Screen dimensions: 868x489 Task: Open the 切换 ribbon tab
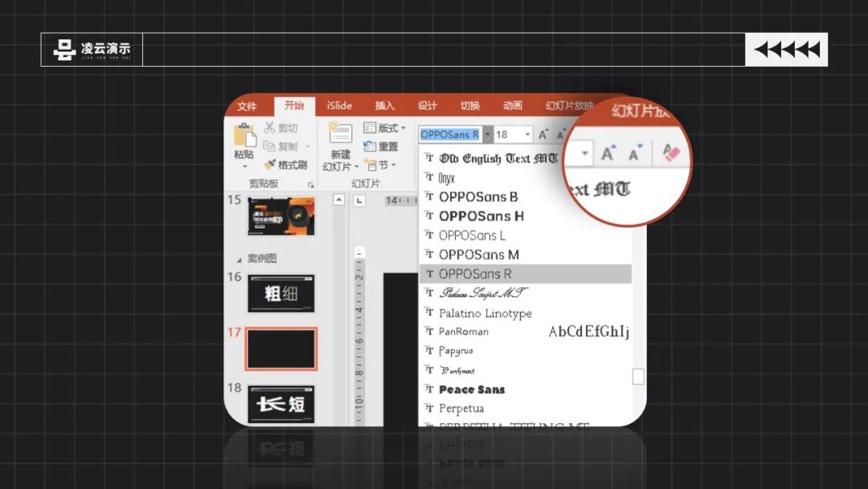point(470,105)
